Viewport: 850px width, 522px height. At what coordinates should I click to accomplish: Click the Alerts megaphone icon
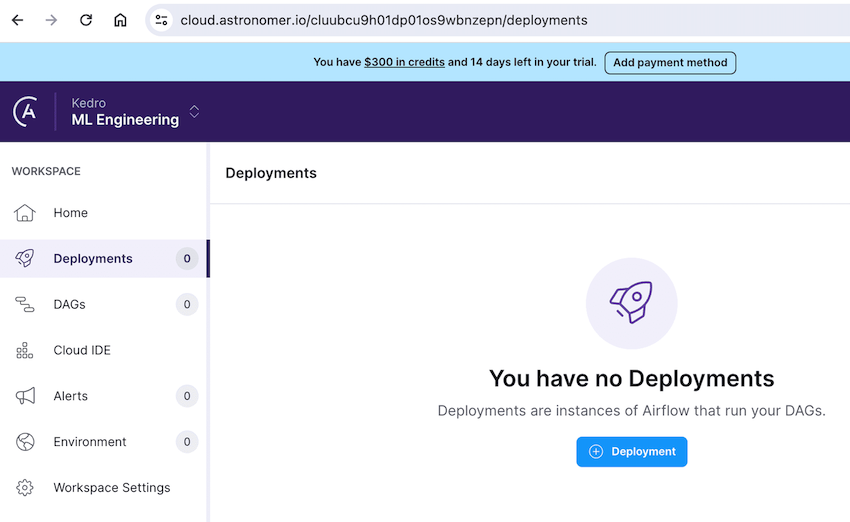coord(25,397)
